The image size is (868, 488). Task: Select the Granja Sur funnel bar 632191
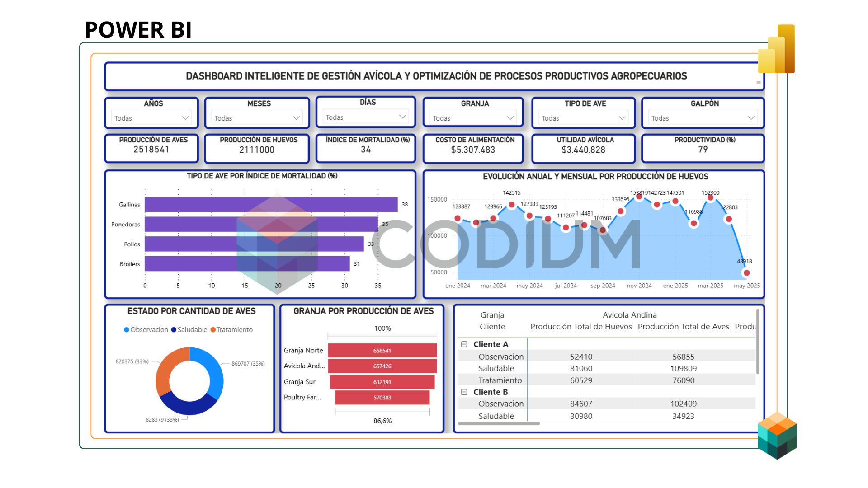point(382,382)
